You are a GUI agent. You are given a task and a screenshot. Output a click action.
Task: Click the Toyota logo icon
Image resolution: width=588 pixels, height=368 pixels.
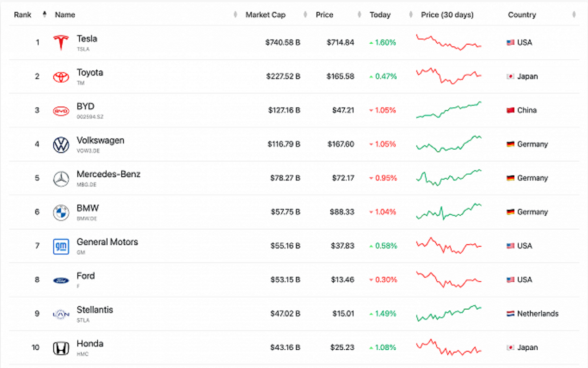pyautogui.click(x=61, y=77)
